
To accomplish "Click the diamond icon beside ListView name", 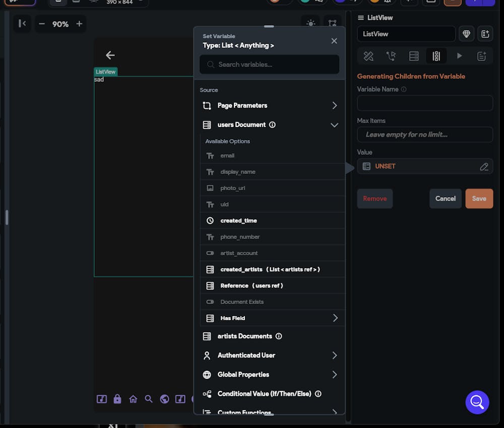I will [466, 34].
